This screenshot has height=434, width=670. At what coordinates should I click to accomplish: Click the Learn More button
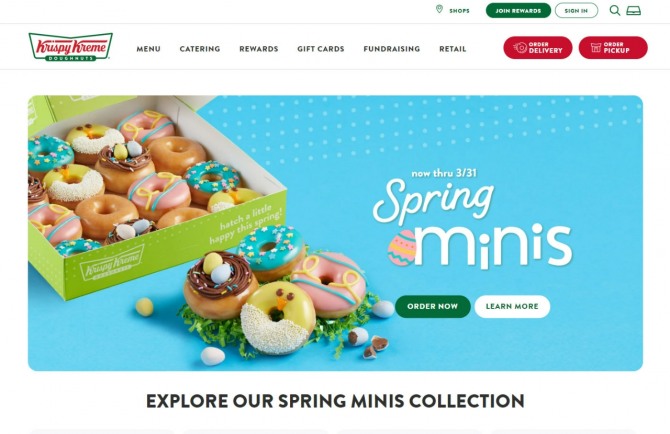pos(512,306)
